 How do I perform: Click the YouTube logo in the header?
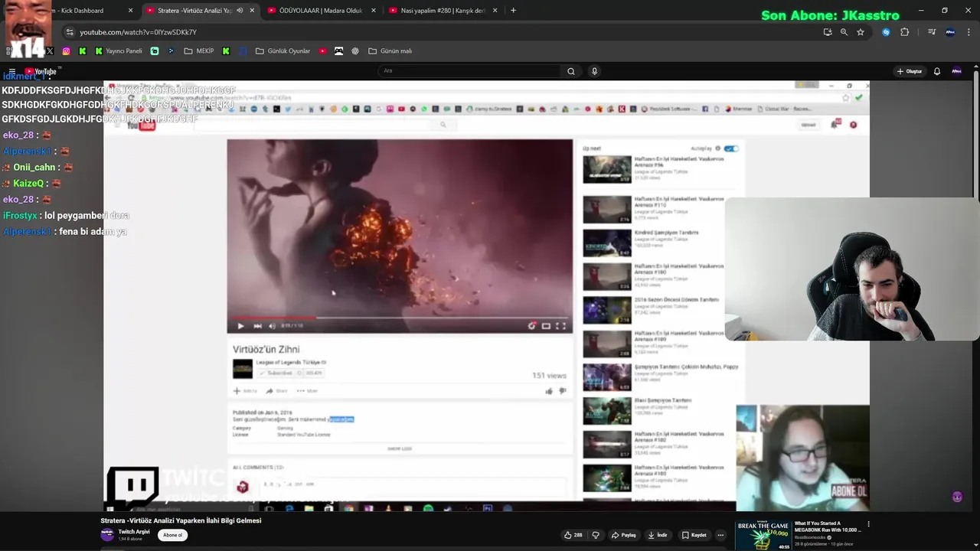tap(41, 71)
